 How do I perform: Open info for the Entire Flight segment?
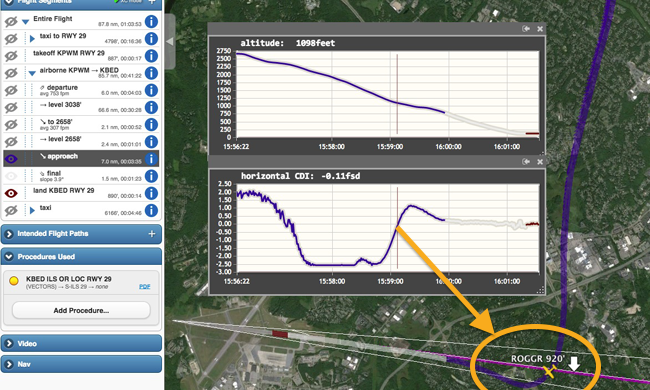[x=151, y=22]
